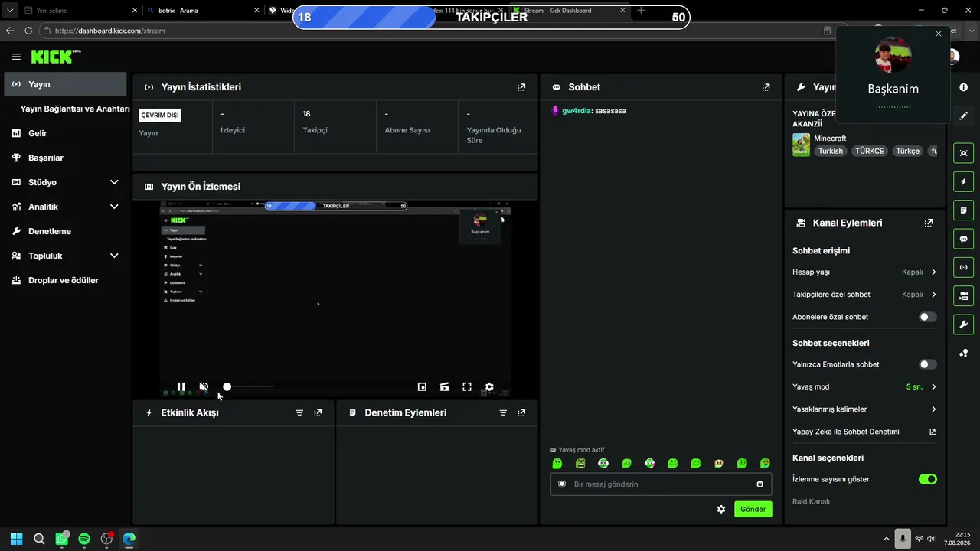Click the pencil edit icon in the right sidebar
The height and width of the screenshot is (551, 980).
coord(964,116)
